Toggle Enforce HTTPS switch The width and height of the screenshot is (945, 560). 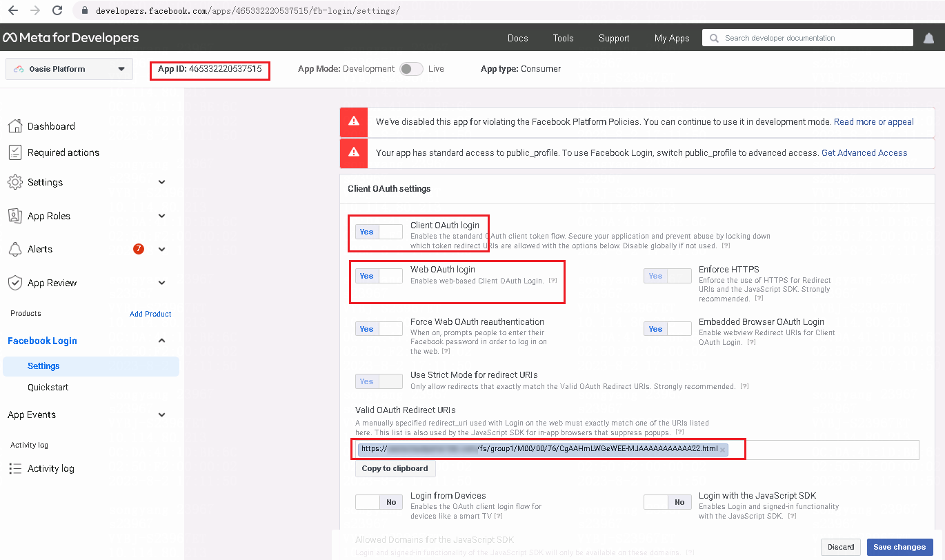coord(667,276)
